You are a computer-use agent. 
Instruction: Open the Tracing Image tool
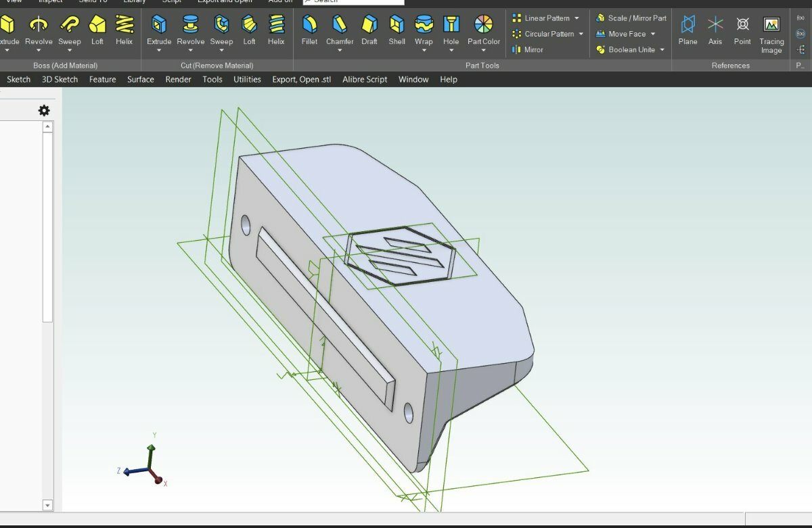click(x=771, y=34)
